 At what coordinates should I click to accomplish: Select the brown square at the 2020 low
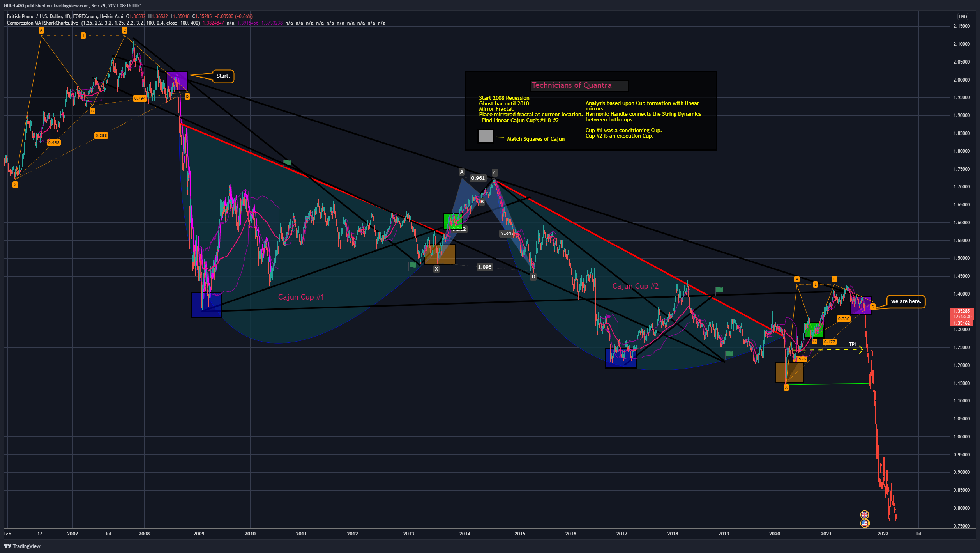pos(789,372)
